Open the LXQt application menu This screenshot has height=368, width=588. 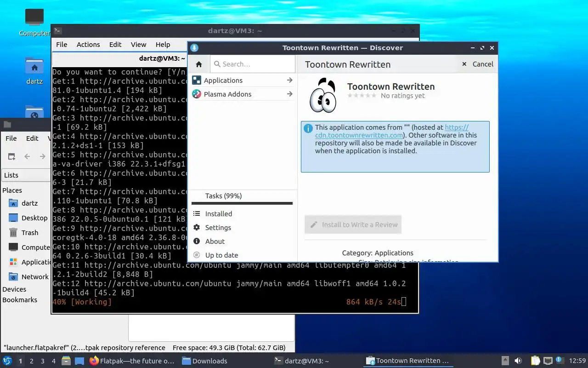[x=7, y=361]
